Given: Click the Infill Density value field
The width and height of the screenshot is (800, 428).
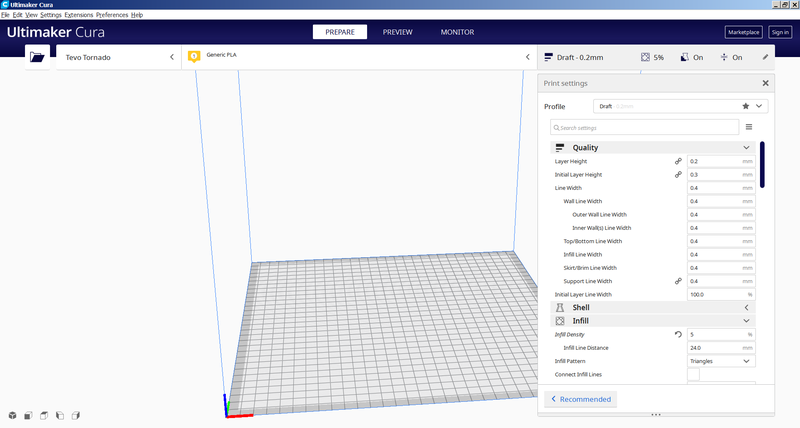Looking at the screenshot, I should (x=721, y=335).
